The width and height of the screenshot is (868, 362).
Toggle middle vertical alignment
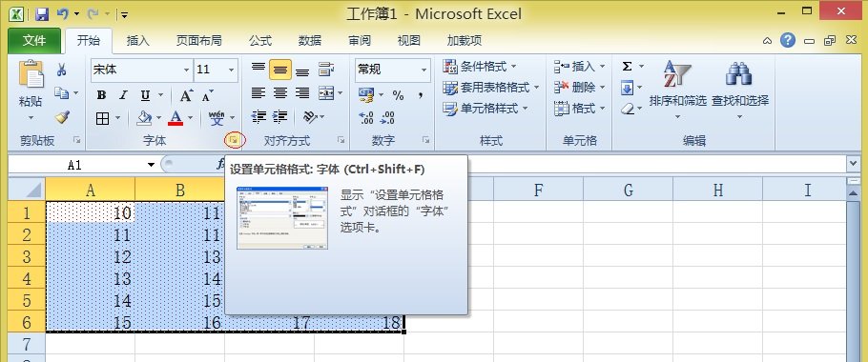[x=280, y=70]
